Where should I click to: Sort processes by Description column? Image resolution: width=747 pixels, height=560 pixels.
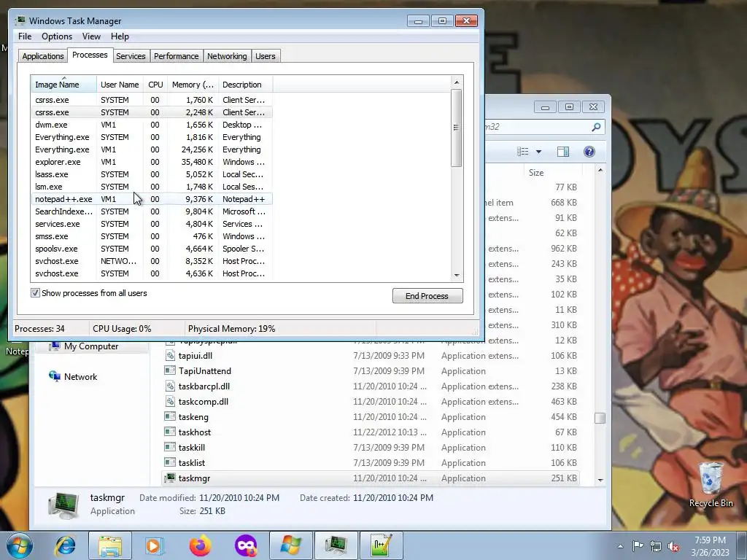tap(245, 85)
